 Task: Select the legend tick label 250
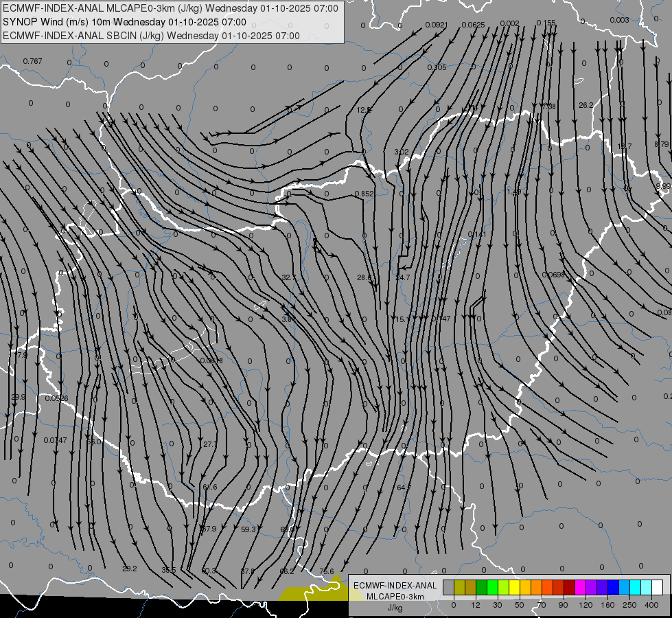click(629, 605)
